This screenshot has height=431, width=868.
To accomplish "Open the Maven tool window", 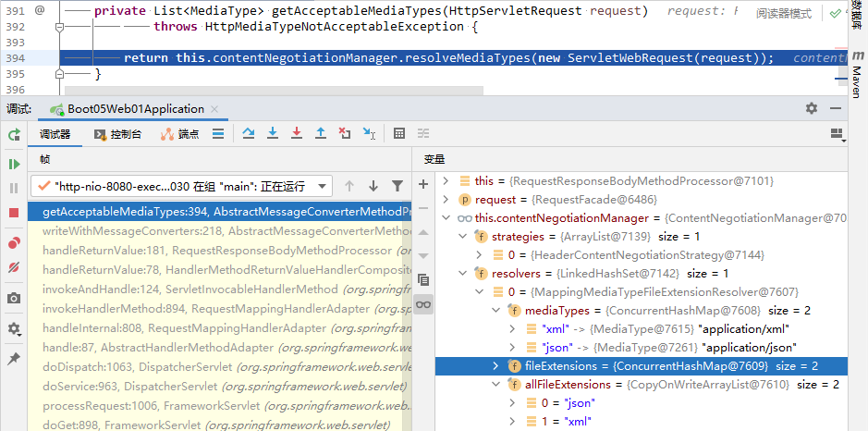I will point(858,74).
